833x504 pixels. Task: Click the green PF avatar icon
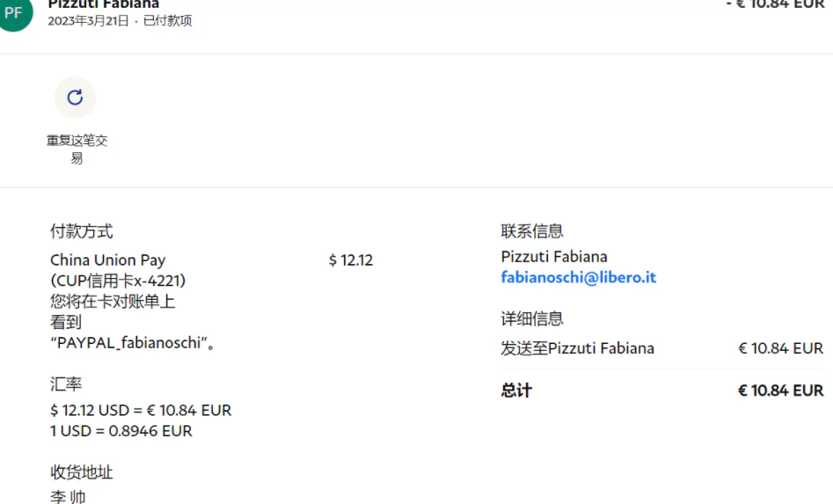coord(14,13)
